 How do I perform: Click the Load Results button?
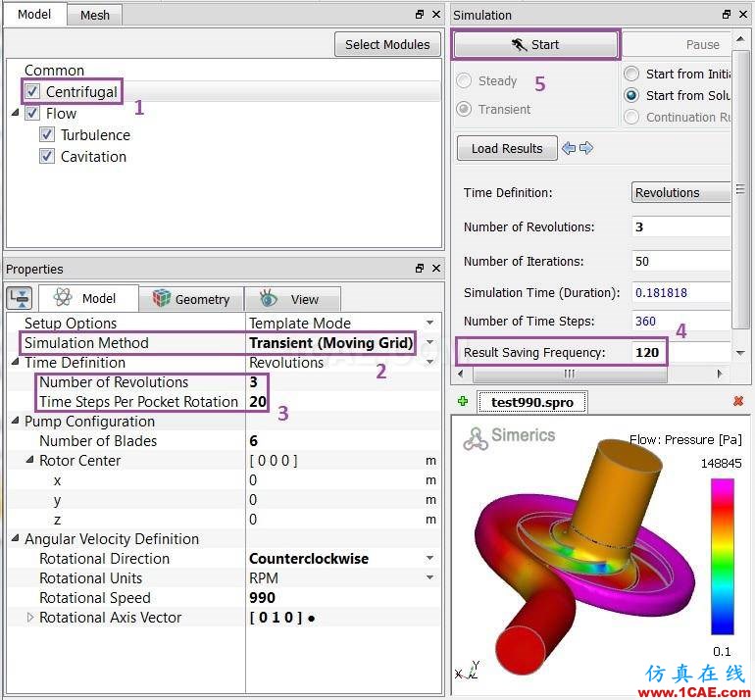[x=507, y=148]
